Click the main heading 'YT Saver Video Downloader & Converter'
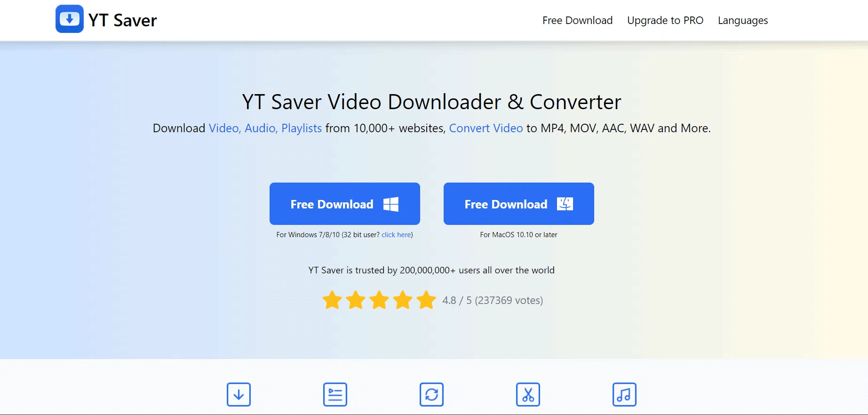Screen dimensions: 868x415 (x=432, y=102)
